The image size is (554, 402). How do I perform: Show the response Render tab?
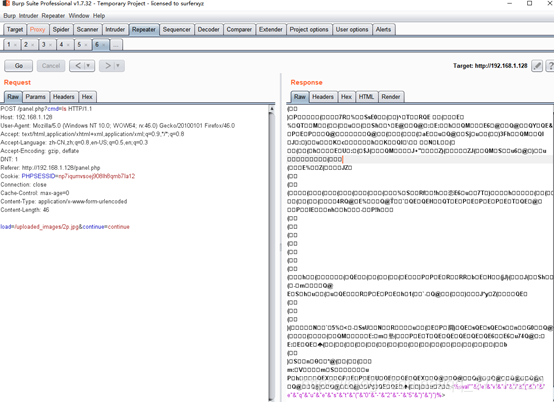391,97
